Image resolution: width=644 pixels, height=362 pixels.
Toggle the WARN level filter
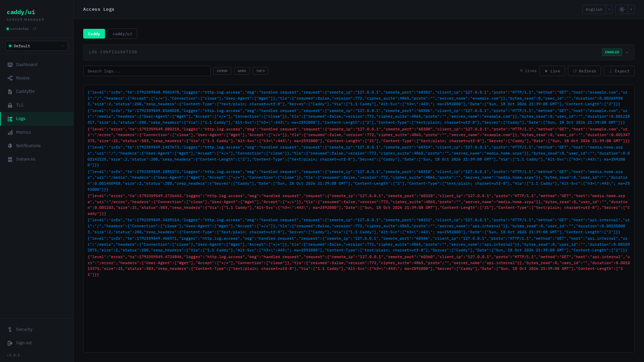(x=242, y=71)
